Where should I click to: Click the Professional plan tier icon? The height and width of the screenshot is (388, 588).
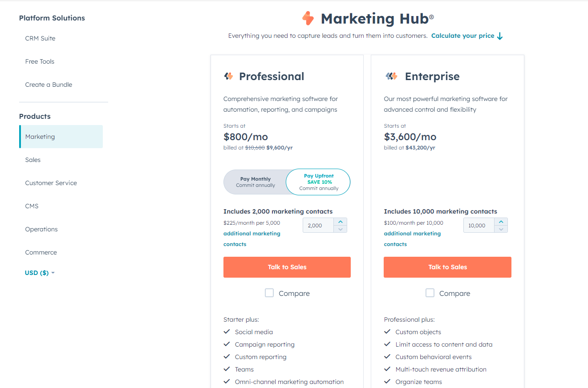[x=228, y=76]
